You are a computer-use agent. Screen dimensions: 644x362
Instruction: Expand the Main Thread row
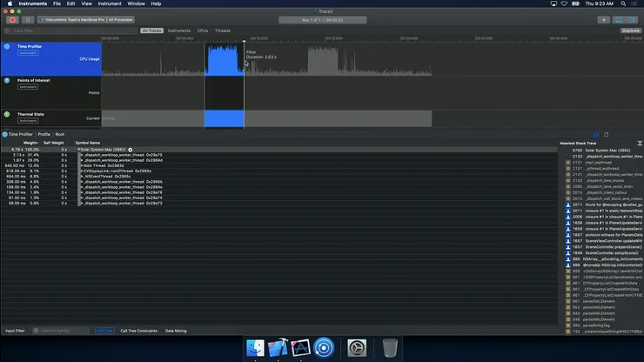point(80,164)
